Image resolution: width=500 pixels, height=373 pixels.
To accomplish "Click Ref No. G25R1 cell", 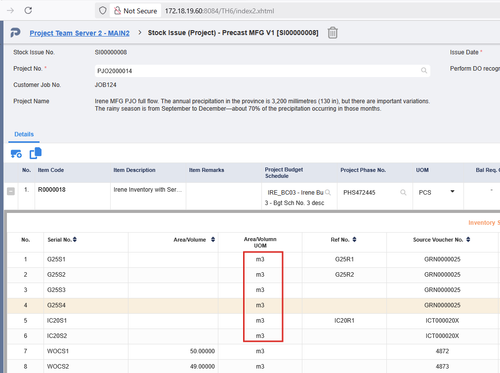I will pos(344,259).
